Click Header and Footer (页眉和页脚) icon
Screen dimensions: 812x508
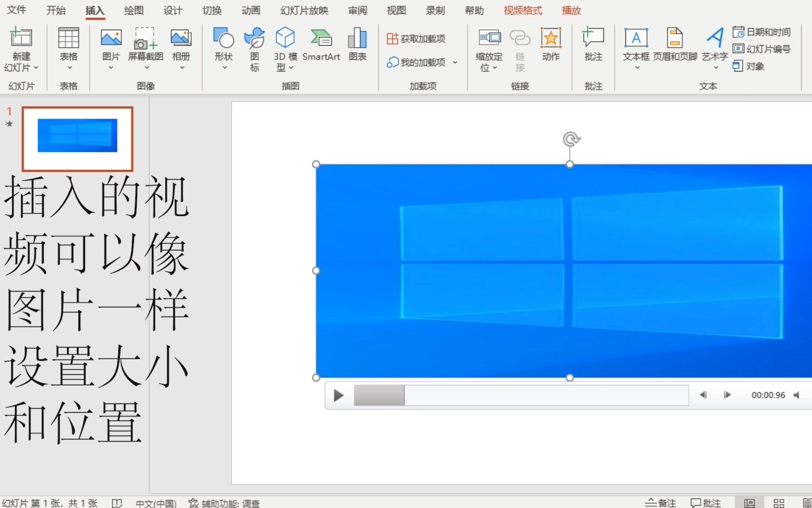[675, 38]
